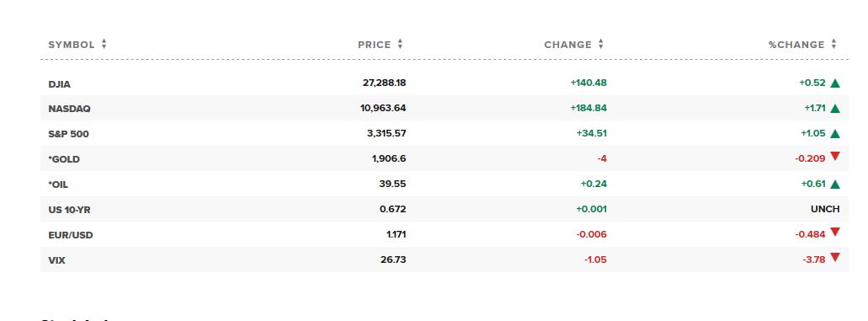The width and height of the screenshot is (868, 321).
Task: Click the green up triangle for NASDAQ
Action: [x=835, y=109]
